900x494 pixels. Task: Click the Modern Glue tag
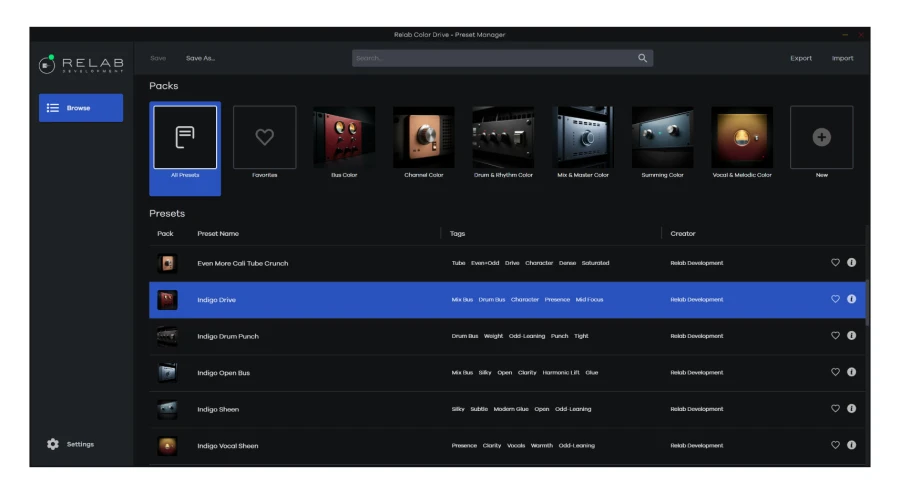[511, 409]
